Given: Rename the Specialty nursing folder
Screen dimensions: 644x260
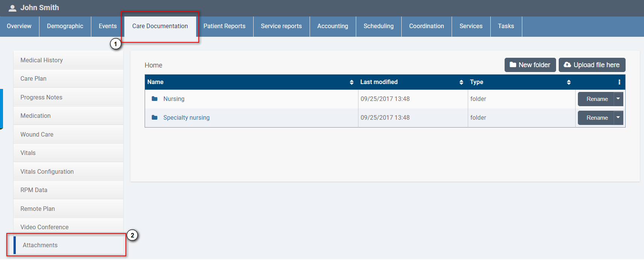Looking at the screenshot, I should click(x=597, y=118).
